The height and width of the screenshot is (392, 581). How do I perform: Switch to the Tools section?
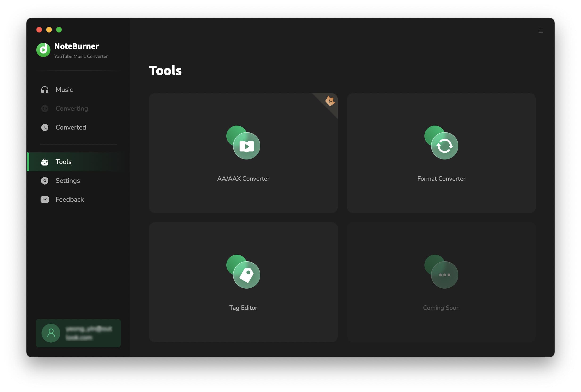[63, 162]
